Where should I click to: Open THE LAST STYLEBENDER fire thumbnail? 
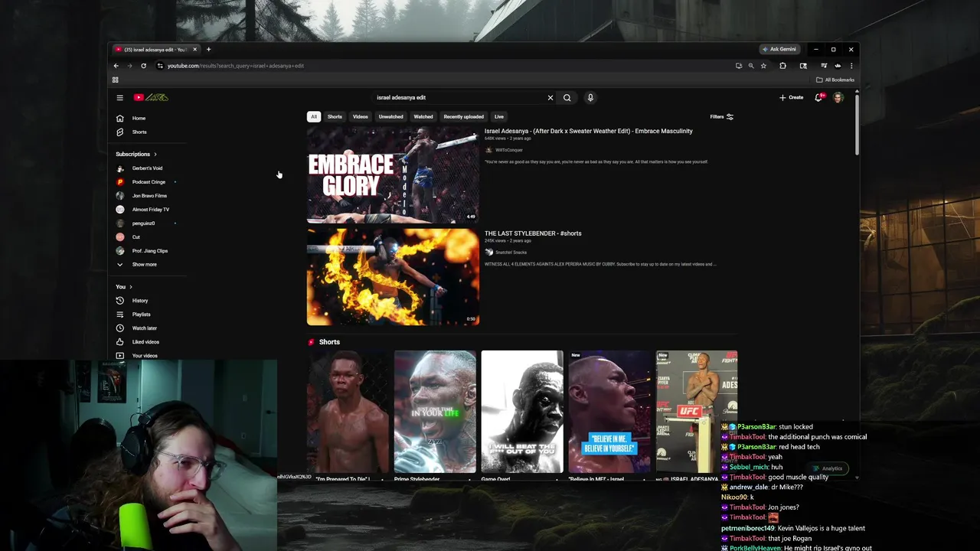(x=393, y=277)
